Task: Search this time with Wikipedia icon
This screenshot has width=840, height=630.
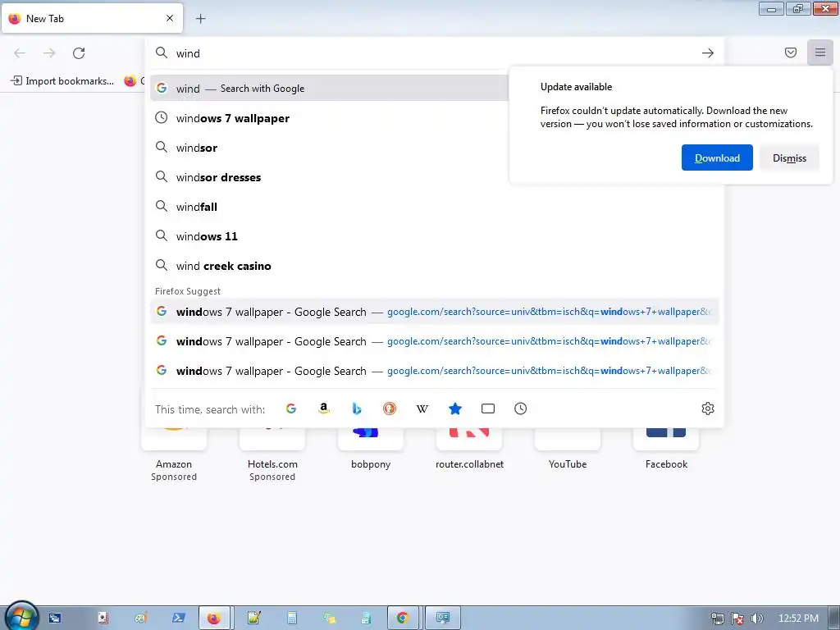Action: click(422, 409)
